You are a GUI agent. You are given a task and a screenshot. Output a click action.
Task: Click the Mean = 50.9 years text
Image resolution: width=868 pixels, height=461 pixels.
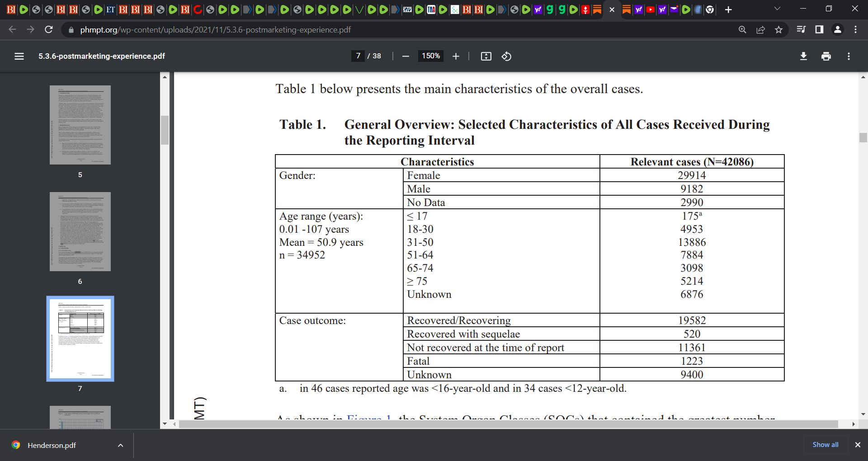pyautogui.click(x=321, y=242)
